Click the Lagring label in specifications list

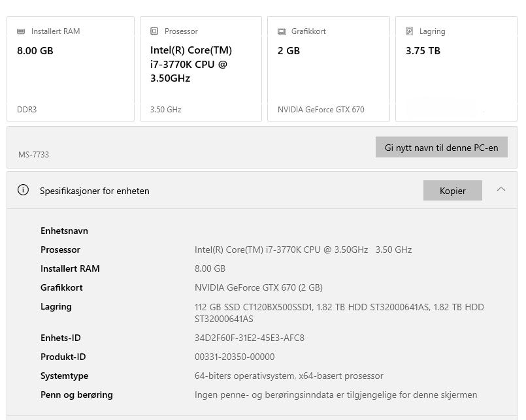coord(56,306)
